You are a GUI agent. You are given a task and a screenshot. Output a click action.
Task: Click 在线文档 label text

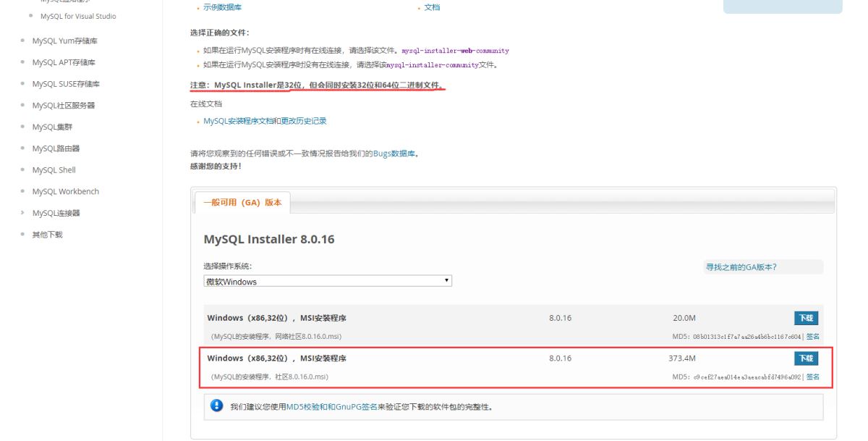(206, 104)
